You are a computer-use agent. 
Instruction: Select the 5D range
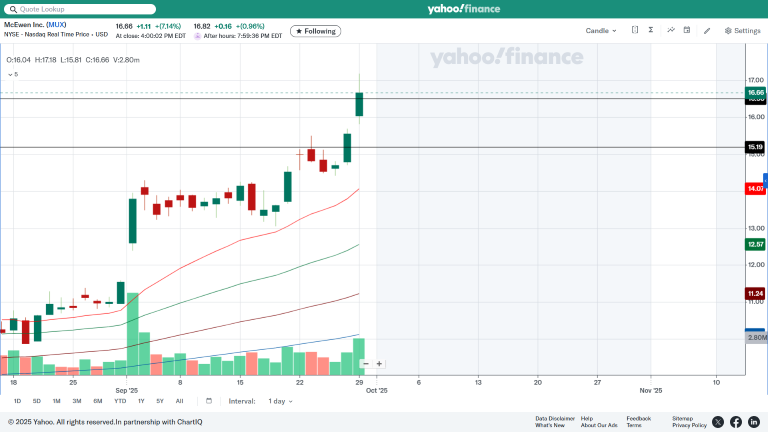[37, 401]
